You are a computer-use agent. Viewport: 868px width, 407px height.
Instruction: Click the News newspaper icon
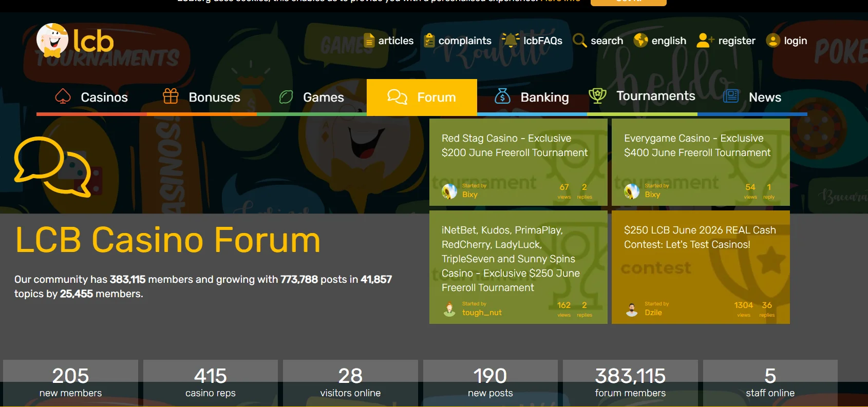tap(731, 96)
